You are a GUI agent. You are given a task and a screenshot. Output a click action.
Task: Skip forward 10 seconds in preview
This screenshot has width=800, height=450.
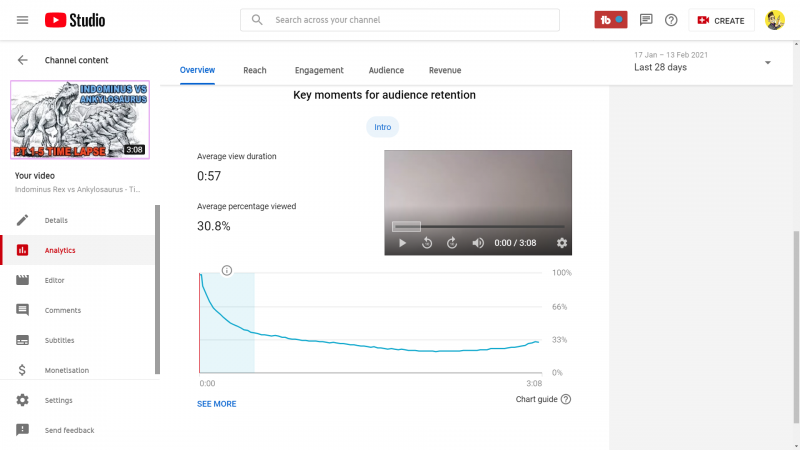pos(451,243)
